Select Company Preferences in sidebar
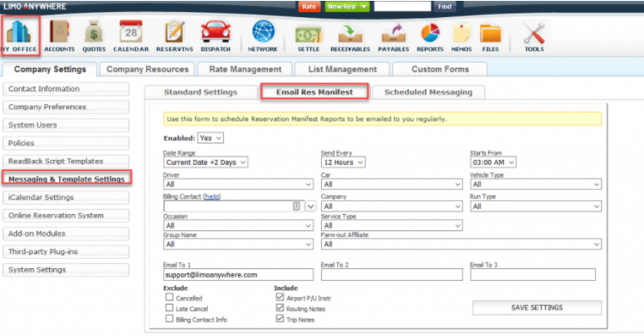The width and height of the screenshot is (644, 336). pyautogui.click(x=66, y=107)
